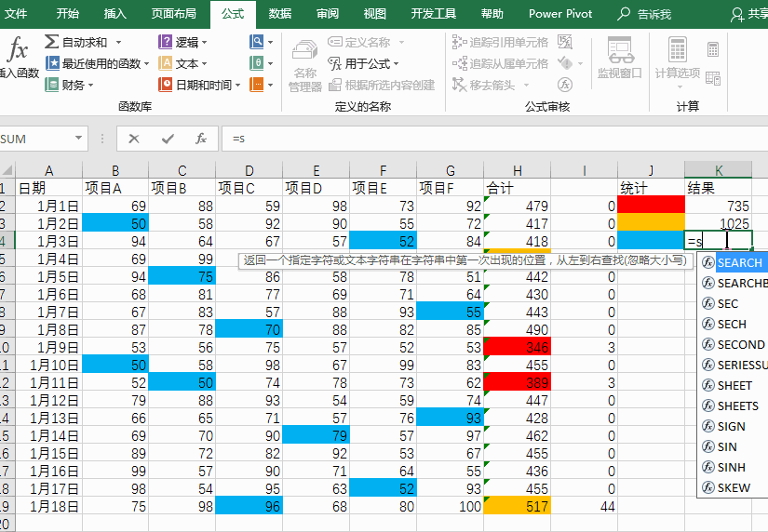Click the More Functions orange icon
Screen dimensions: 768x532
pos(257,85)
